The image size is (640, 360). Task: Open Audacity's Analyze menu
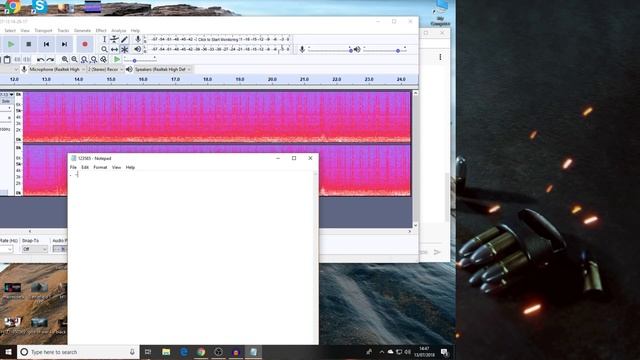[119, 31]
